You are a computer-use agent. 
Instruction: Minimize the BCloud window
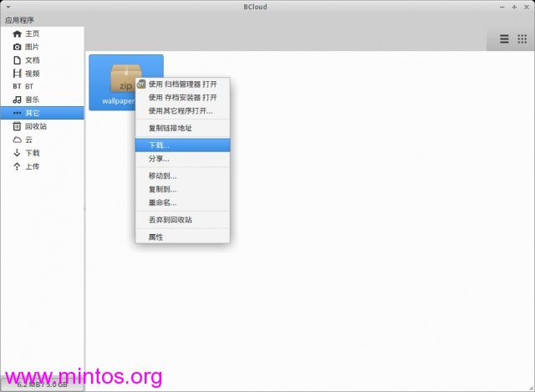[502, 8]
